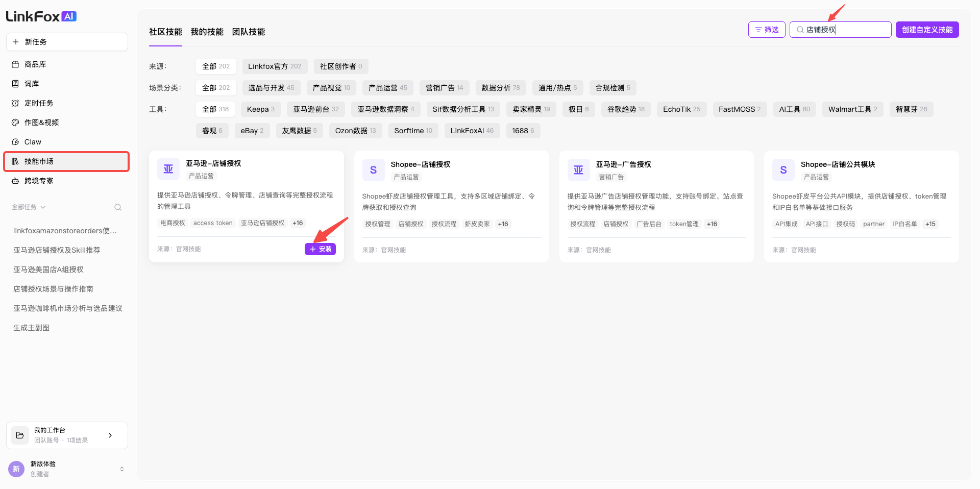Click the +15 tag on Shopee-店铺公共模块 card
The width and height of the screenshot is (980, 489).
[x=930, y=224]
